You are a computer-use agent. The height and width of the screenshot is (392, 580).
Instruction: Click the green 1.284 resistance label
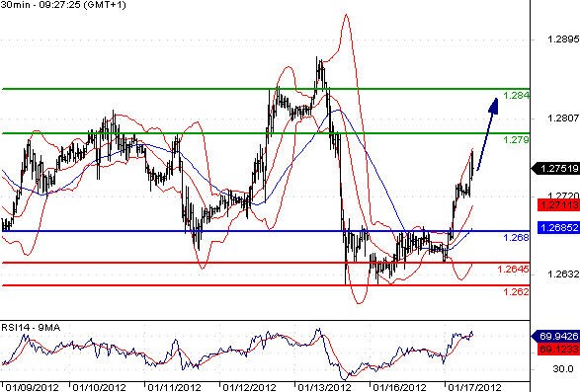tap(516, 95)
